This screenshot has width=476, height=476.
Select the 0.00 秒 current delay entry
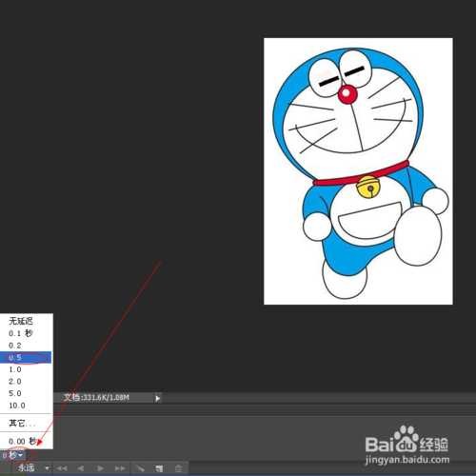pyautogui.click(x=27, y=441)
